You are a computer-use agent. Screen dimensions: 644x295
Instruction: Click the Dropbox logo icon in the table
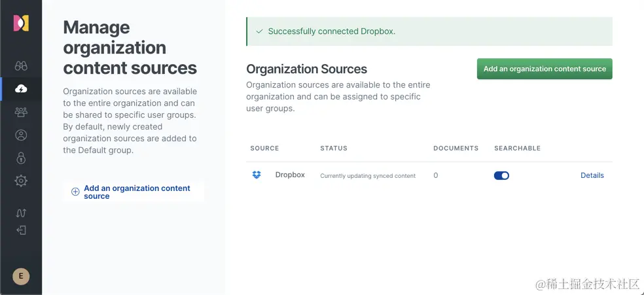click(x=257, y=175)
